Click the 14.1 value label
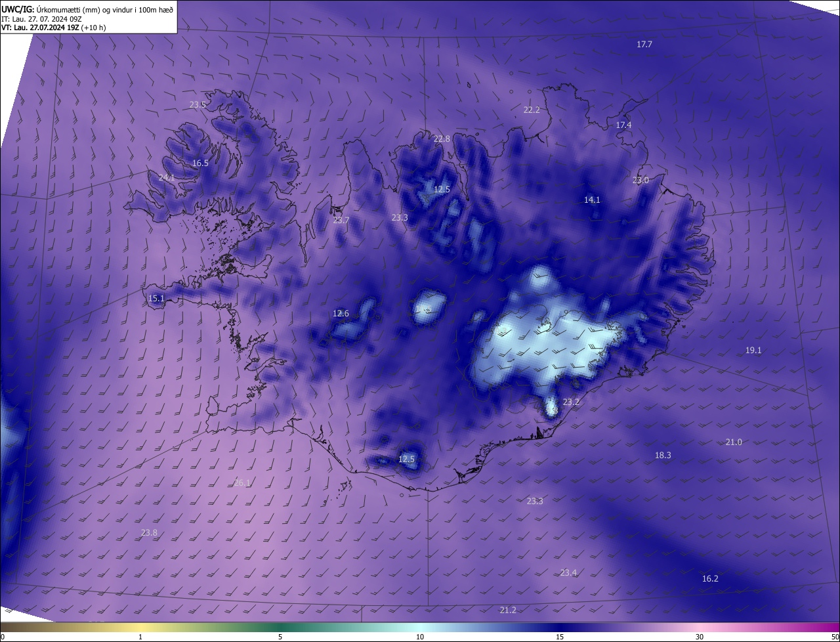 [592, 200]
